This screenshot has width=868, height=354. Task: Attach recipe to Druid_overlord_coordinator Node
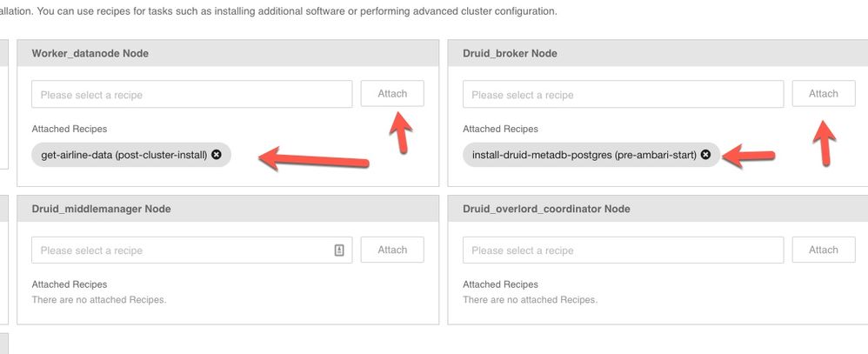tap(823, 250)
